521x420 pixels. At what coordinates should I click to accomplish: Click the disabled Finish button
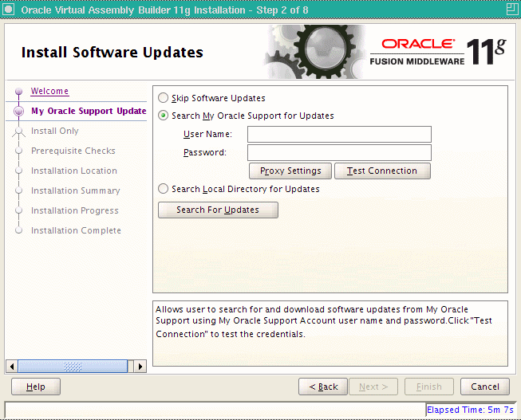click(x=429, y=387)
